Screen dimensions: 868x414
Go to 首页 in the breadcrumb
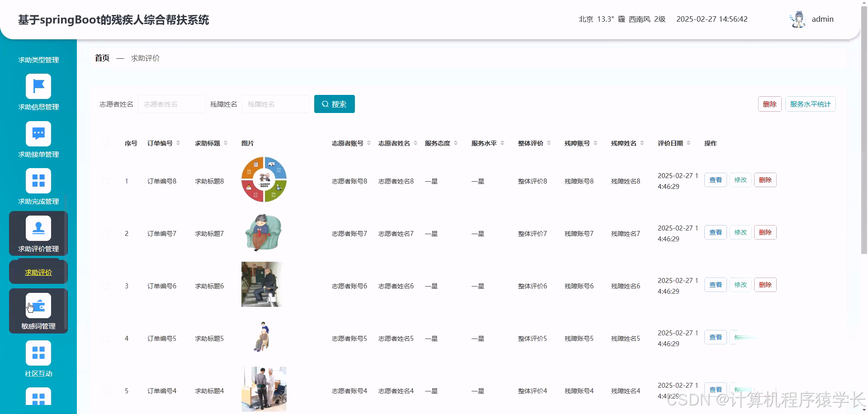coord(102,58)
